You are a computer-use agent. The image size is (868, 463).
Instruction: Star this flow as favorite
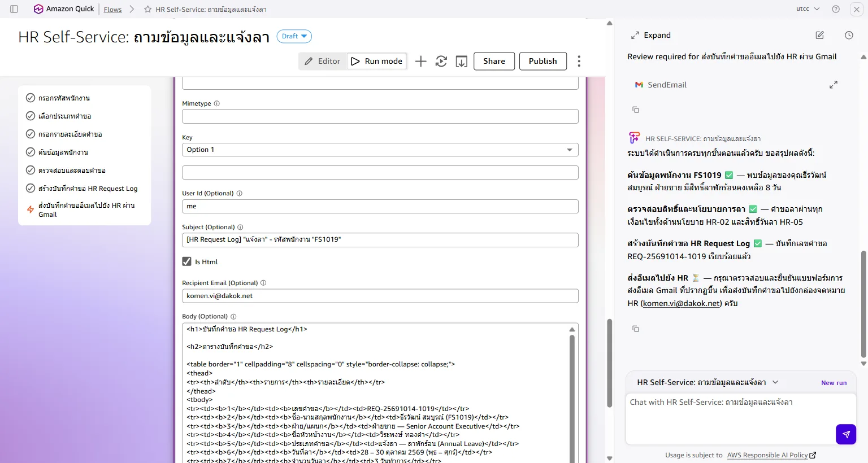coord(147,9)
